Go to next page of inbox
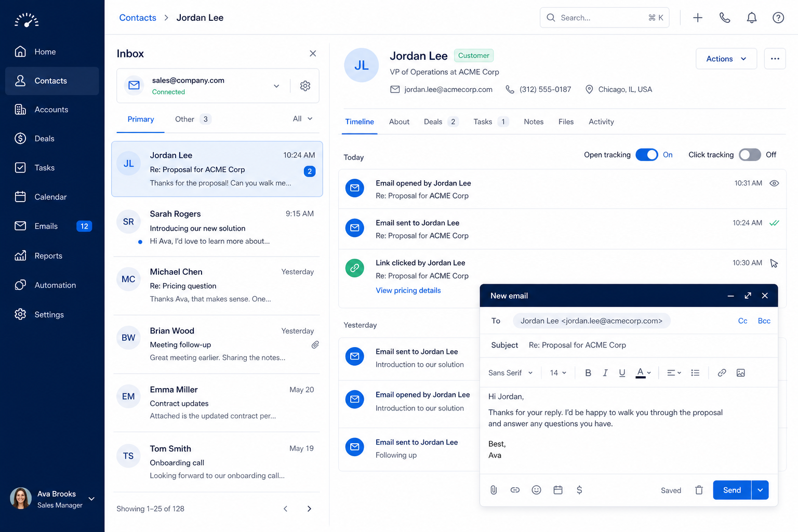The height and width of the screenshot is (532, 798). (x=309, y=509)
